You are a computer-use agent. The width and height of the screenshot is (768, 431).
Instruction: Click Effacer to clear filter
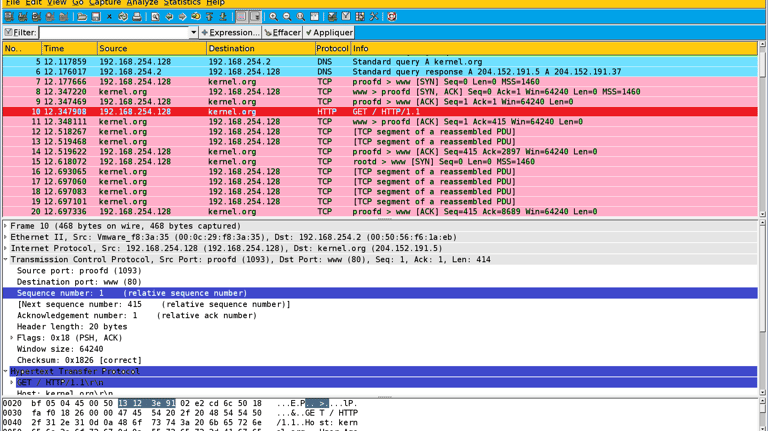coord(283,32)
